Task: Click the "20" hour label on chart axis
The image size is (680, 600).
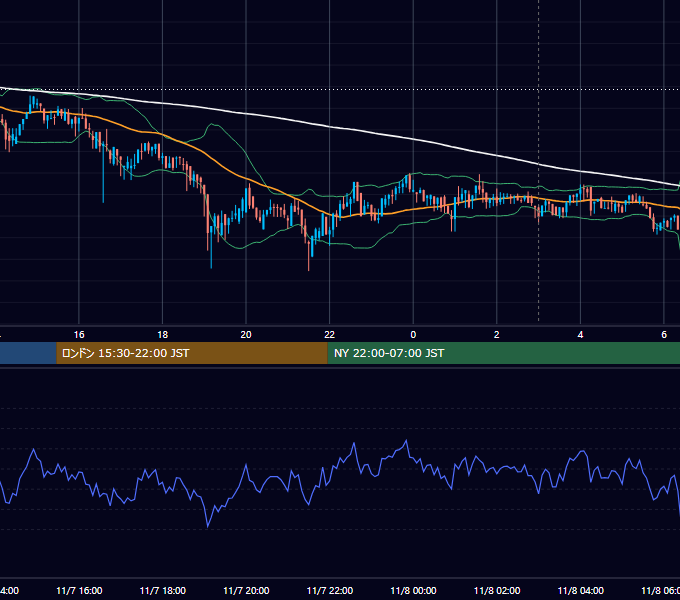Action: 246,335
